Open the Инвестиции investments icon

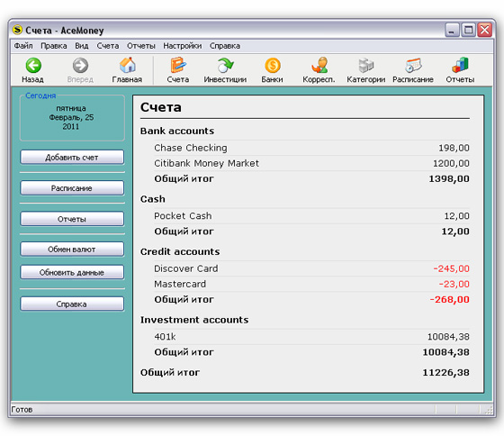[x=225, y=66]
